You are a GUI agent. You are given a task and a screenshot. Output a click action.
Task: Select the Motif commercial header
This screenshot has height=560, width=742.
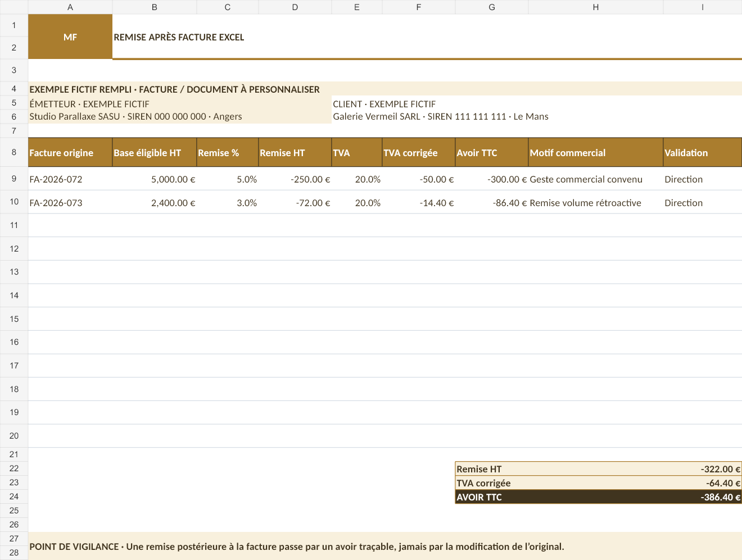(x=596, y=152)
